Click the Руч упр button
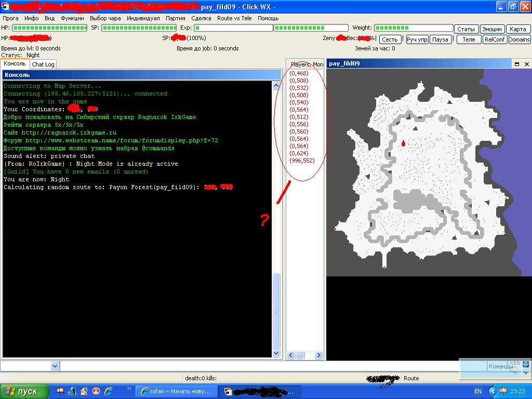This screenshot has width=532, height=399. coord(417,39)
